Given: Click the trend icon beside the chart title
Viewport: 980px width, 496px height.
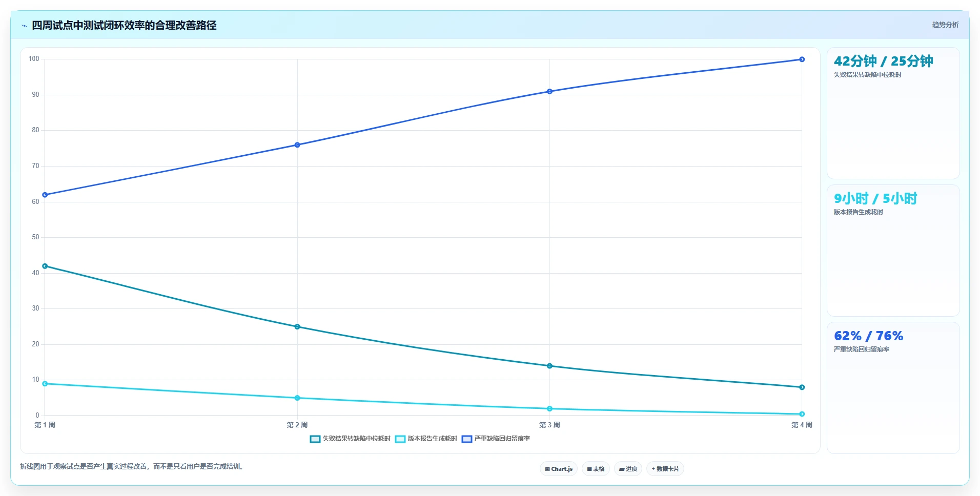Looking at the screenshot, I should coord(24,26).
